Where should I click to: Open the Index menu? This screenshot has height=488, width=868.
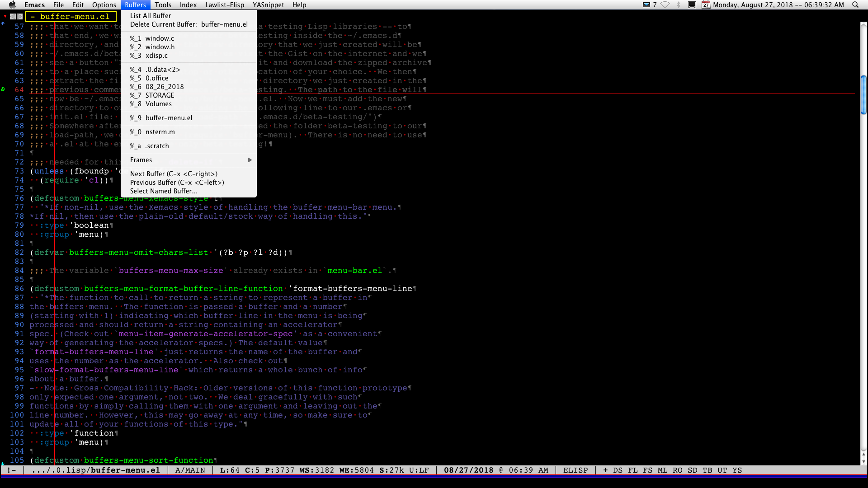point(188,5)
